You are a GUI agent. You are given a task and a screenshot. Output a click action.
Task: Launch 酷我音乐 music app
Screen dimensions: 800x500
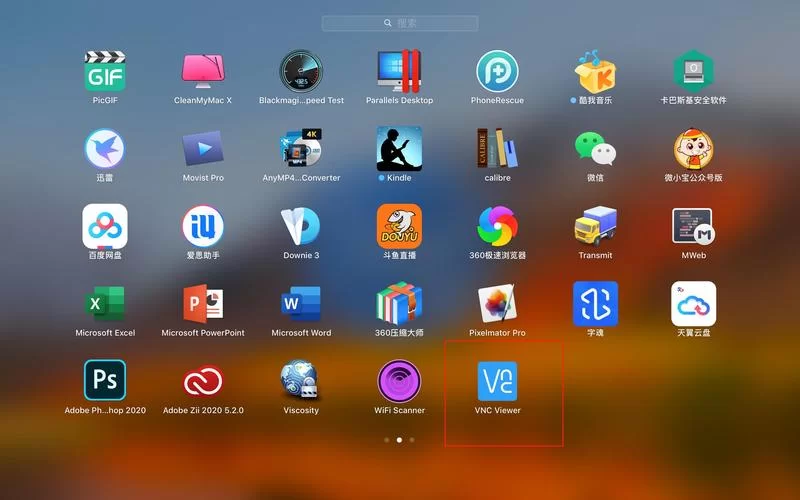pyautogui.click(x=595, y=71)
